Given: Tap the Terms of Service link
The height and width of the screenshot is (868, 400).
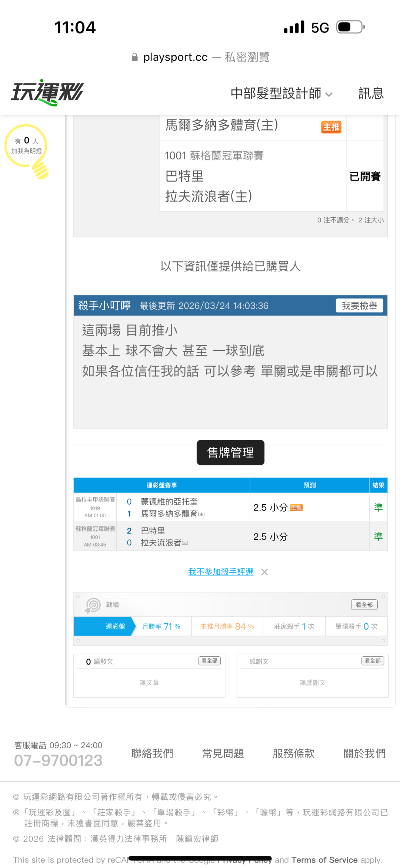Looking at the screenshot, I should (324, 860).
